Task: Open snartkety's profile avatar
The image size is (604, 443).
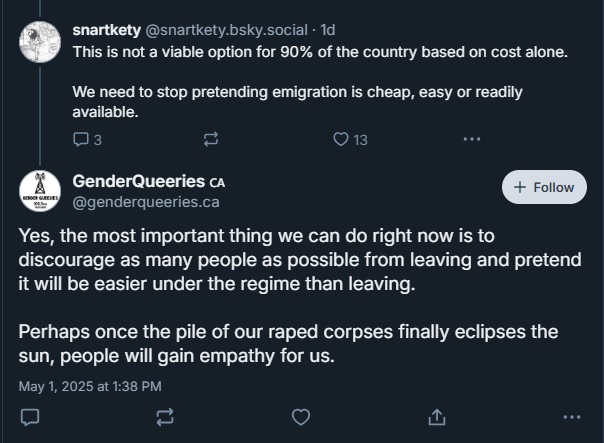Action: coord(40,38)
